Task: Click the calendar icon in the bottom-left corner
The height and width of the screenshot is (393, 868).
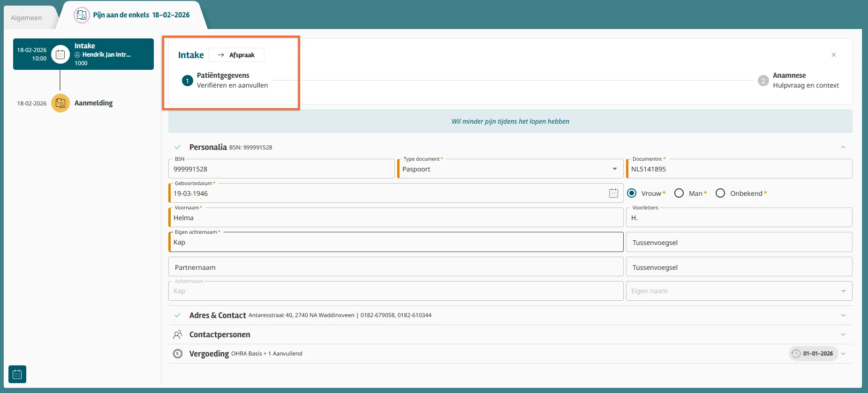Action: click(x=17, y=374)
